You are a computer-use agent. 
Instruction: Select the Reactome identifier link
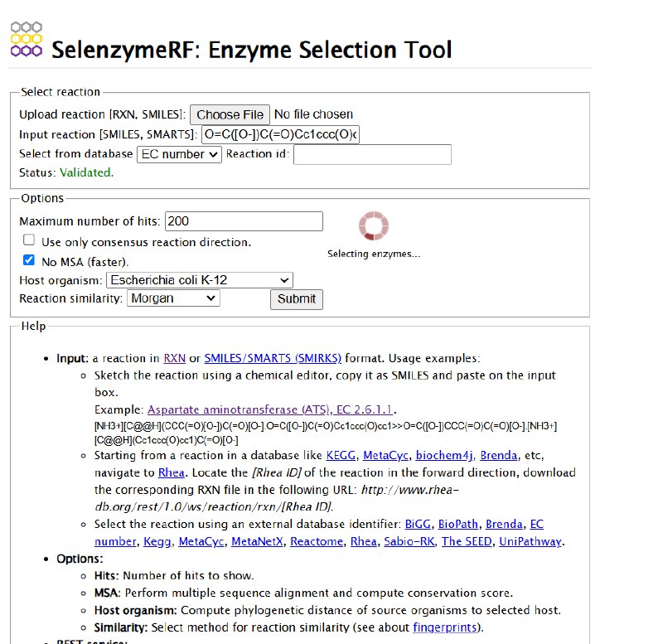(x=317, y=542)
